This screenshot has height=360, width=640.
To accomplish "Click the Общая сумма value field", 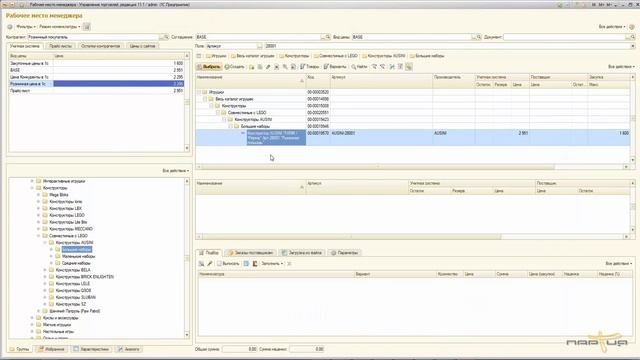I will coord(240,349).
